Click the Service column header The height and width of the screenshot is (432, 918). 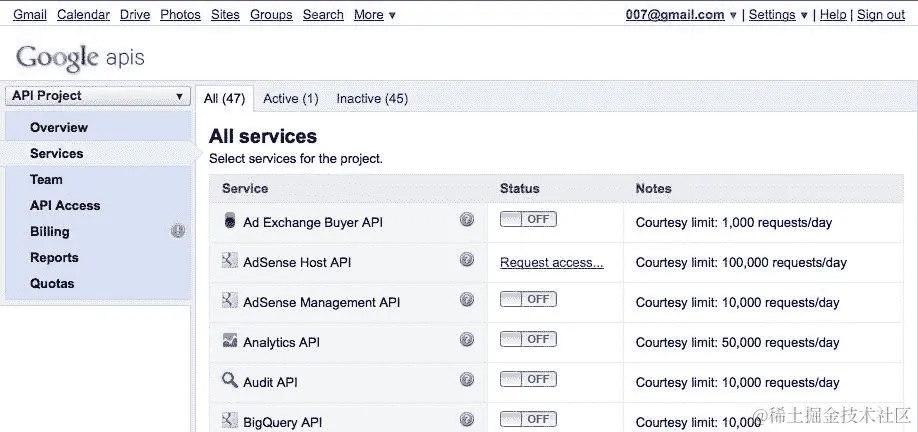click(245, 188)
